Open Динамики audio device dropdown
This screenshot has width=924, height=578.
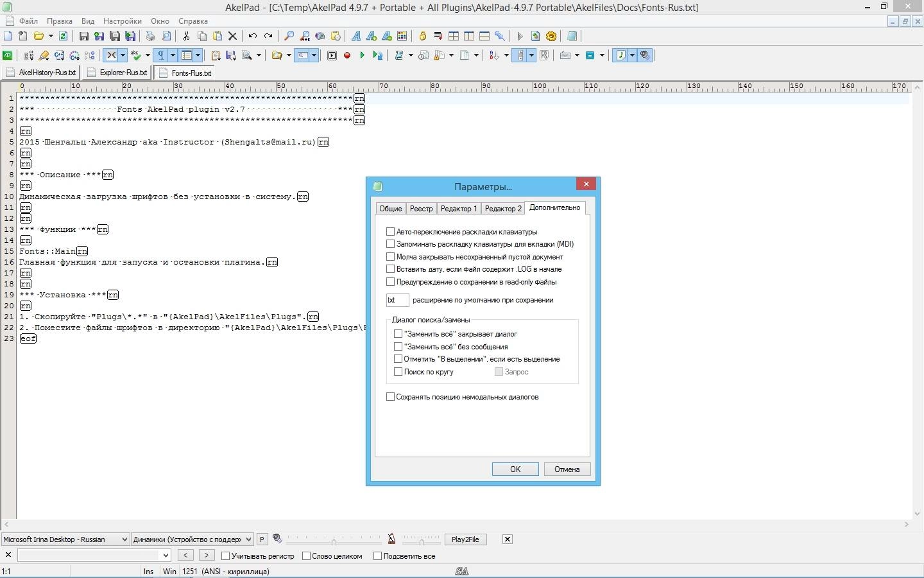click(x=193, y=539)
